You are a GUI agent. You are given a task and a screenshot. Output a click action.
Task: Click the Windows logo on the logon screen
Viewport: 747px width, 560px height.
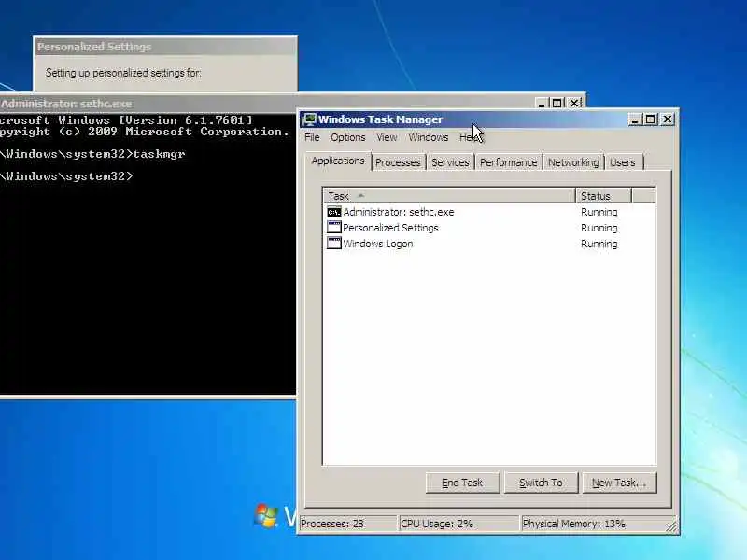(x=266, y=515)
